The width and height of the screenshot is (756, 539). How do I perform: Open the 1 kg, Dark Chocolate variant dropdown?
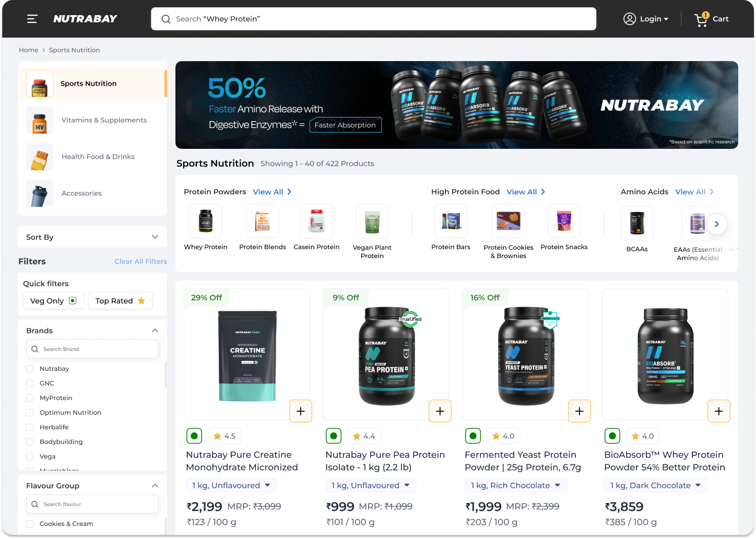656,485
